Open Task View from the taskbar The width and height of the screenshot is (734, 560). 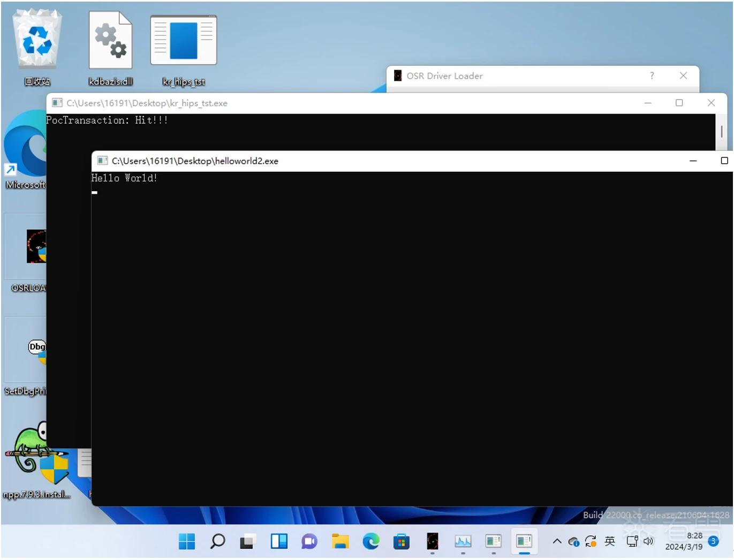tap(247, 542)
